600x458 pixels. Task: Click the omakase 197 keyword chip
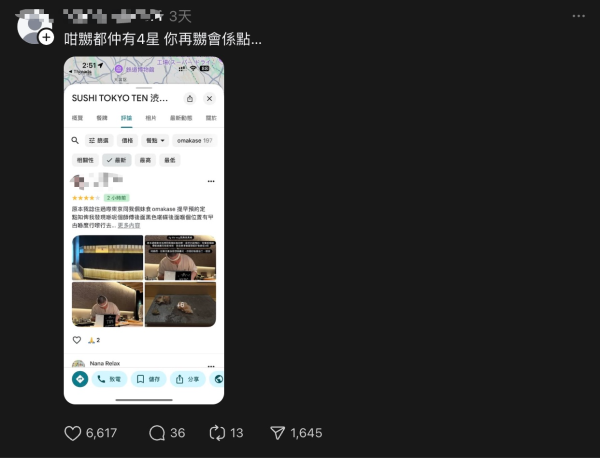point(195,140)
